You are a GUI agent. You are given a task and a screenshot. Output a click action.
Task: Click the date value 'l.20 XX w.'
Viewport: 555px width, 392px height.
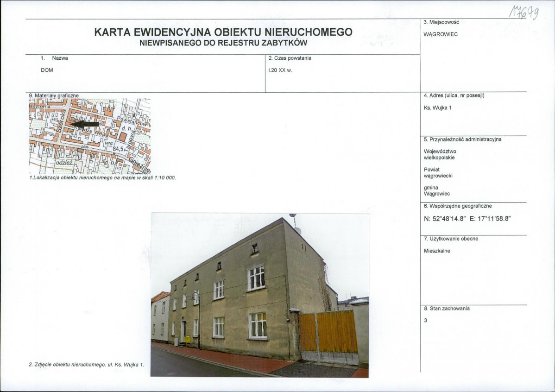(x=280, y=70)
